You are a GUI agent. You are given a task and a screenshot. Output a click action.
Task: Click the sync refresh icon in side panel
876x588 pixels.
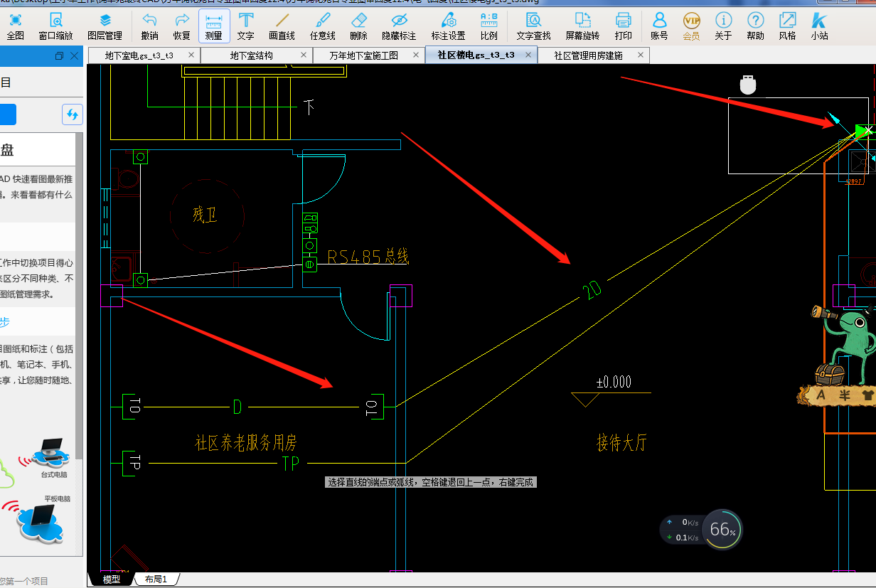coord(73,114)
